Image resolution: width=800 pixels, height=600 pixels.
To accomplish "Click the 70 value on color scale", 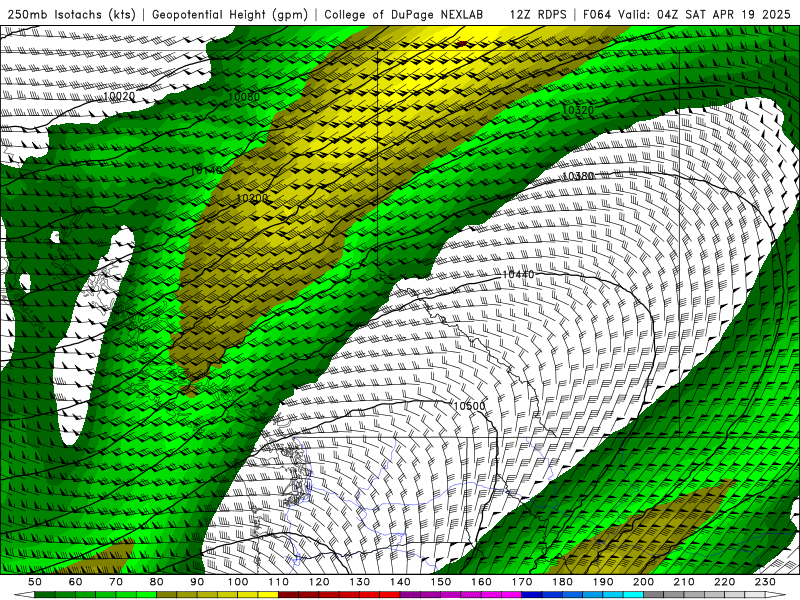I will [x=116, y=582].
